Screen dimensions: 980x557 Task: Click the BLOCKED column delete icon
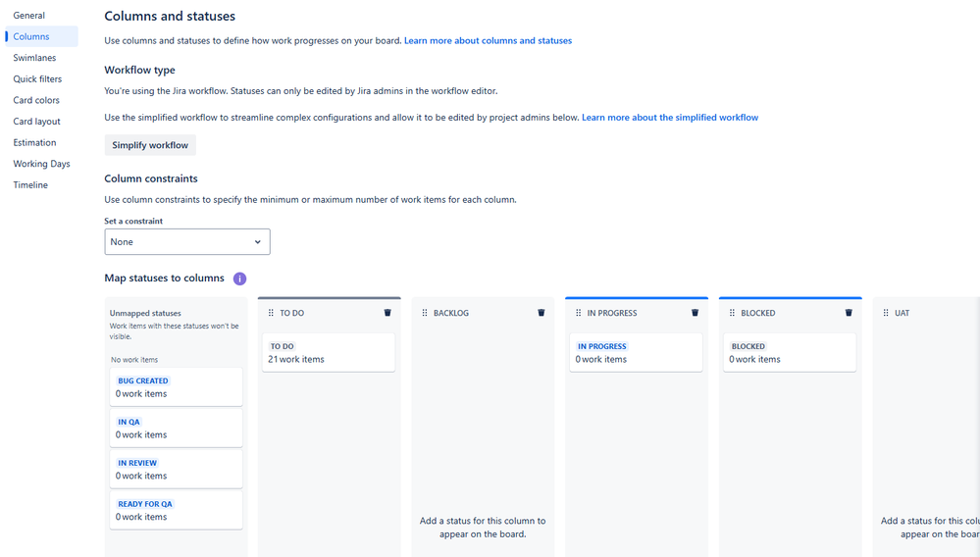(849, 313)
